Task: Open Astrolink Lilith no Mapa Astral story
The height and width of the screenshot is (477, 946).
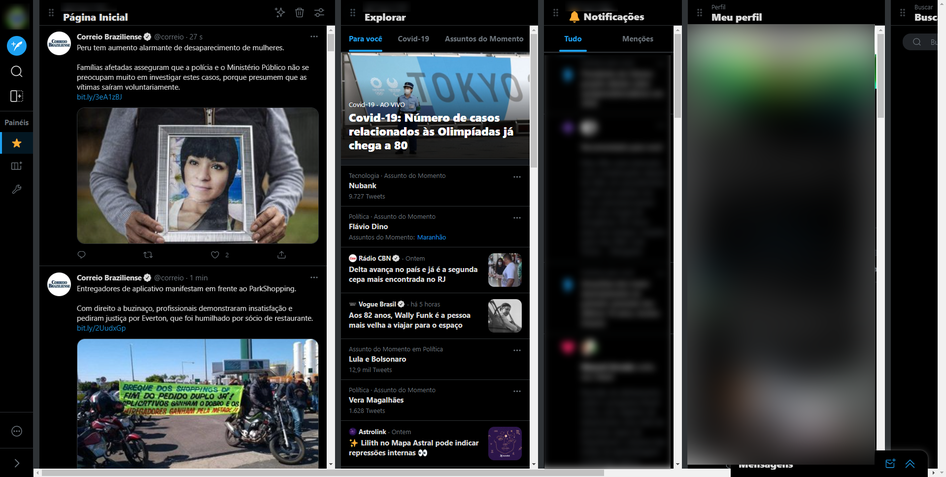Action: pyautogui.click(x=435, y=443)
